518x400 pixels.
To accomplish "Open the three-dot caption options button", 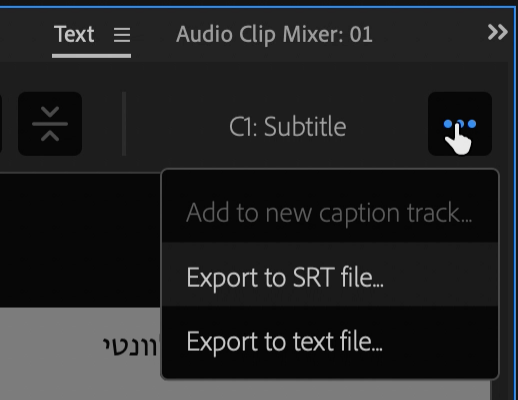I will 460,124.
